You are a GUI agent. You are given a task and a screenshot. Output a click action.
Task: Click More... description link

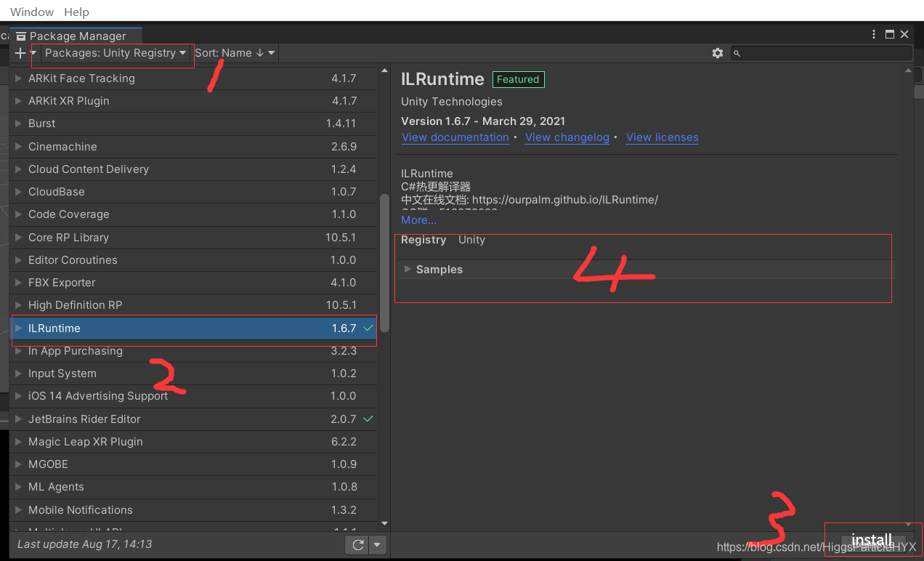(418, 220)
